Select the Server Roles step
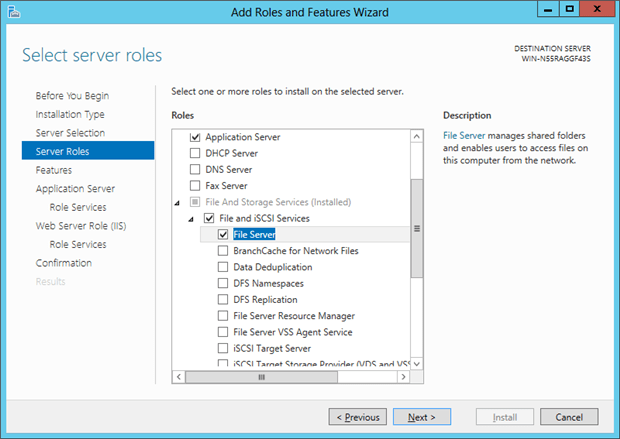 (x=88, y=150)
